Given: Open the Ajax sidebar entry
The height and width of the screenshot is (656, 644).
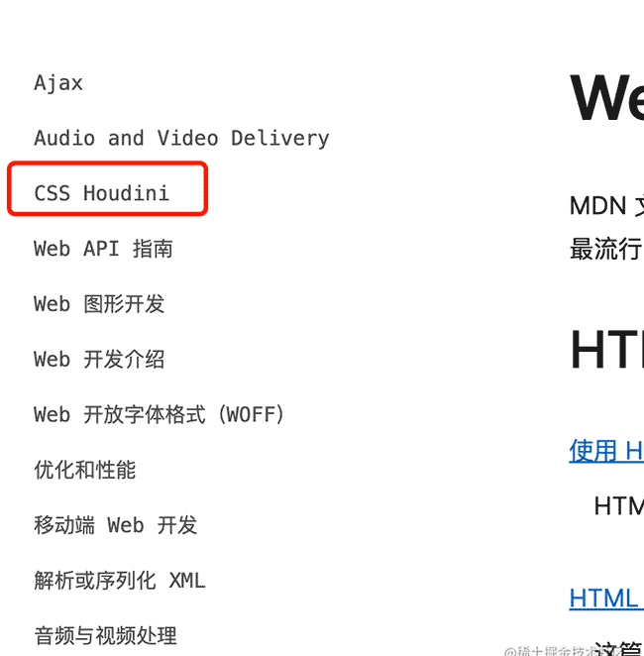Looking at the screenshot, I should 58,83.
